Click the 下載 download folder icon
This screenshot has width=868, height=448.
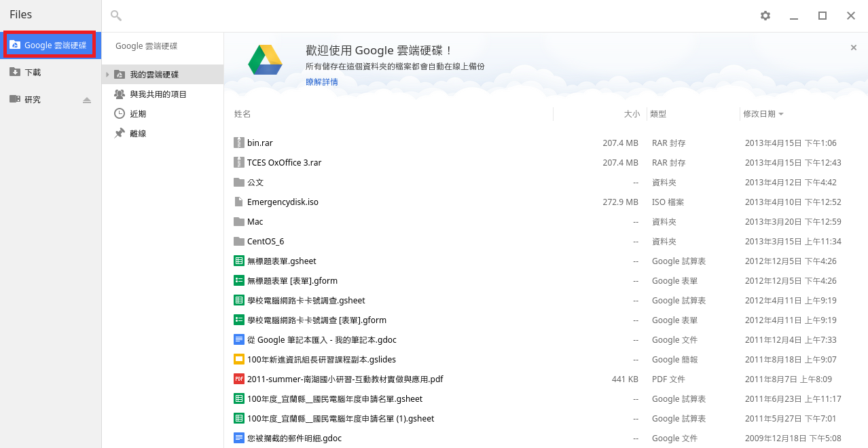pos(15,72)
